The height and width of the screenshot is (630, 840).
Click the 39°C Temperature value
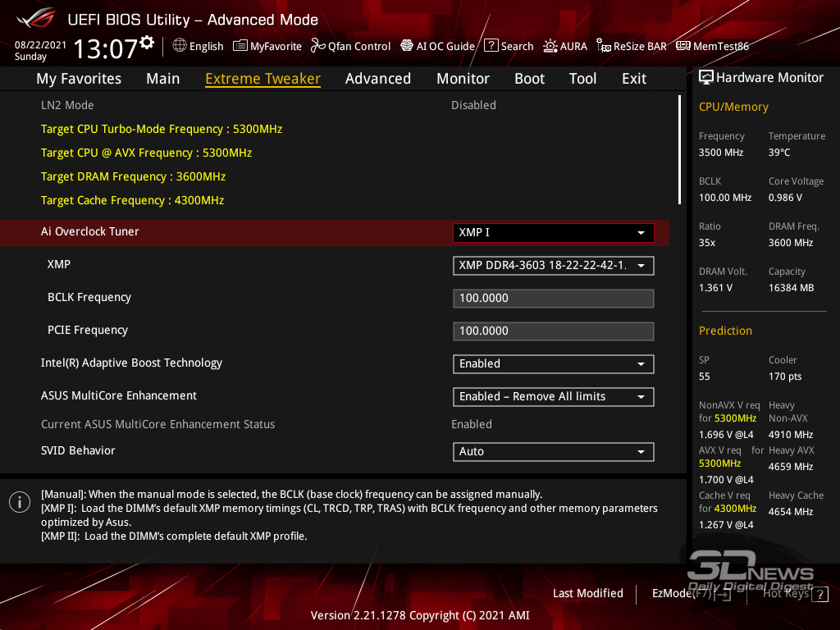click(779, 153)
